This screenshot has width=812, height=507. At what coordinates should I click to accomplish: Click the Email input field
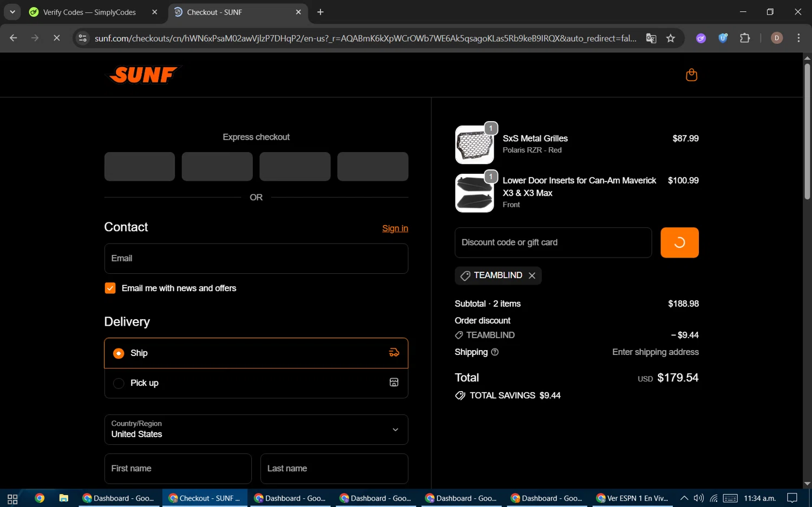click(x=256, y=259)
